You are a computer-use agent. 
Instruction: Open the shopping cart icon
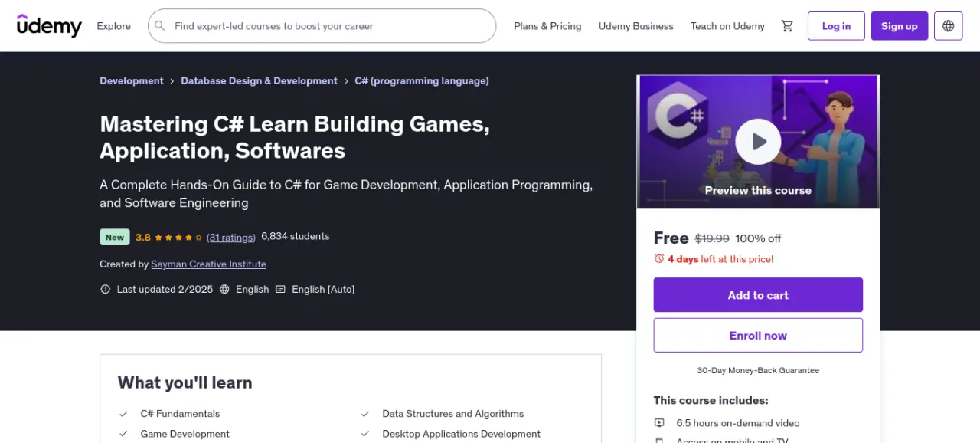[787, 26]
